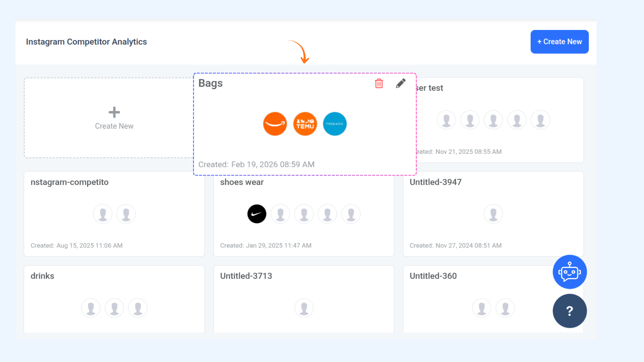The width and height of the screenshot is (644, 362).
Task: Open the drinks competitor group
Action: (42, 276)
